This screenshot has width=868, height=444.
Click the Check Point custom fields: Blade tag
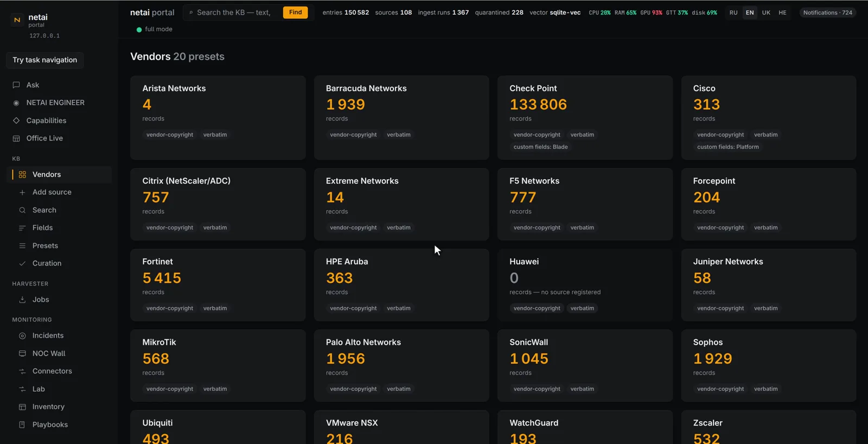coord(541,147)
